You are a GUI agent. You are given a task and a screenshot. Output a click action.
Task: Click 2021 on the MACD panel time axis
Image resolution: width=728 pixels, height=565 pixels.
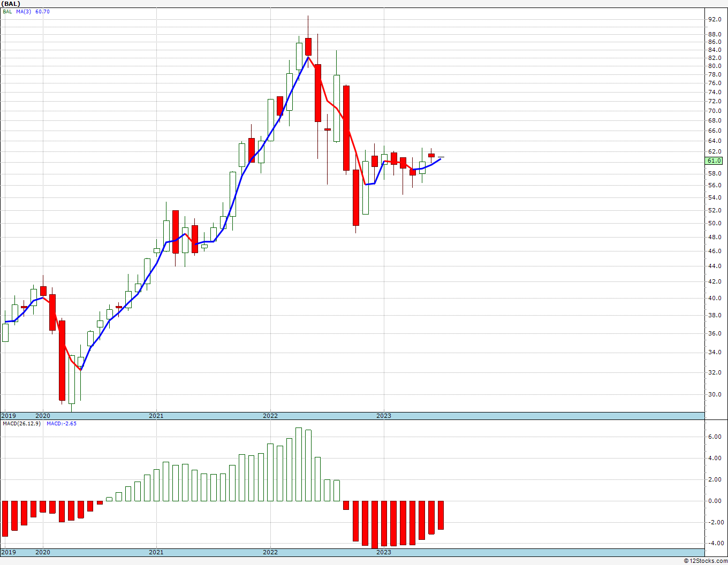(x=156, y=552)
